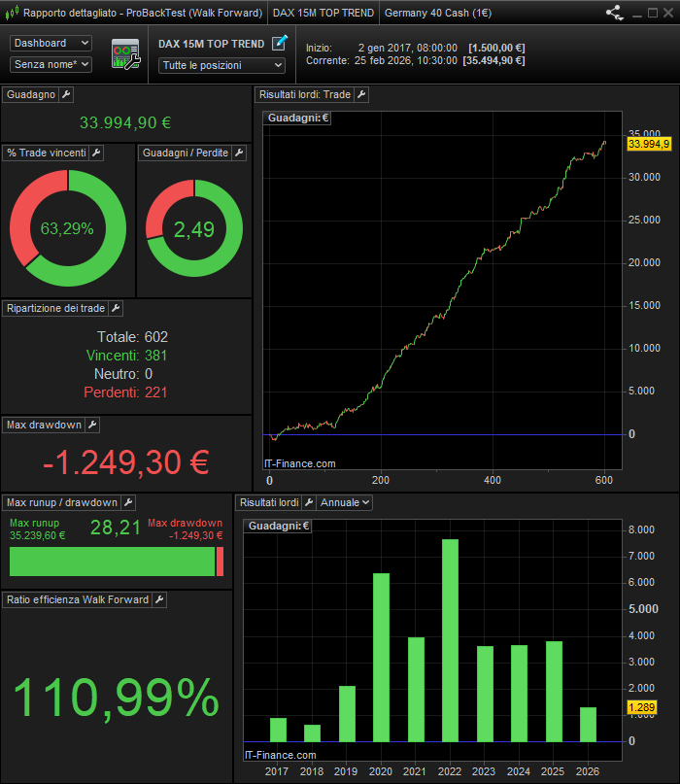This screenshot has width=680, height=784.
Task: Open the report layout settings icon
Action: (x=125, y=54)
